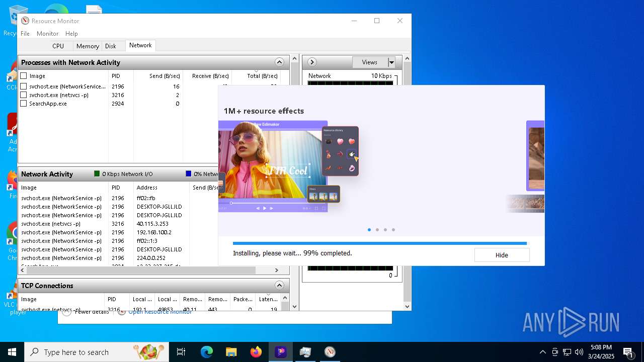Switch to the CPU tab

(x=58, y=46)
